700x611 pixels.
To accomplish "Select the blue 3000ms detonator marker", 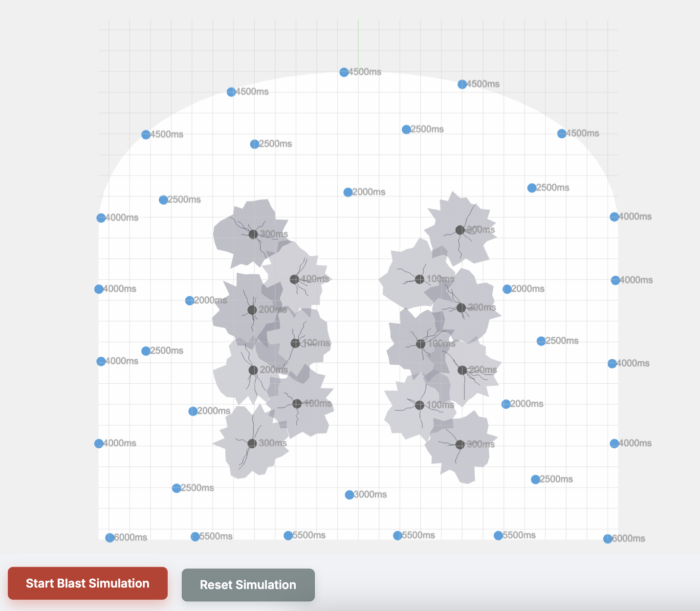I will [350, 495].
